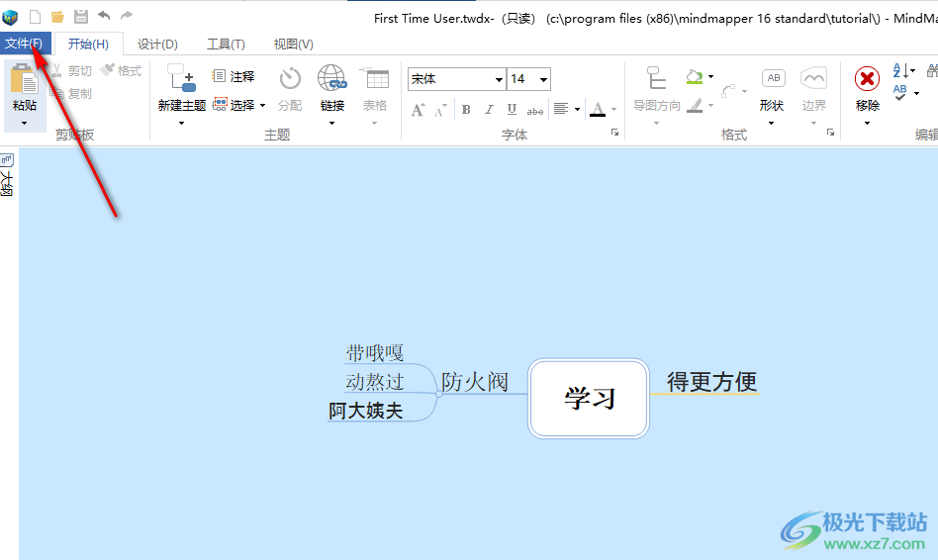The width and height of the screenshot is (938, 560).
Task: Click the red 移除 remove icon
Action: 867,79
